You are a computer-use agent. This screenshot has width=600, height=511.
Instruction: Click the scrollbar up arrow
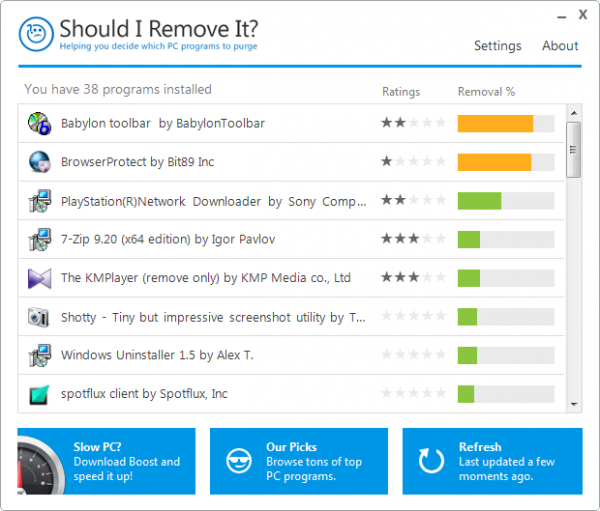[x=574, y=113]
